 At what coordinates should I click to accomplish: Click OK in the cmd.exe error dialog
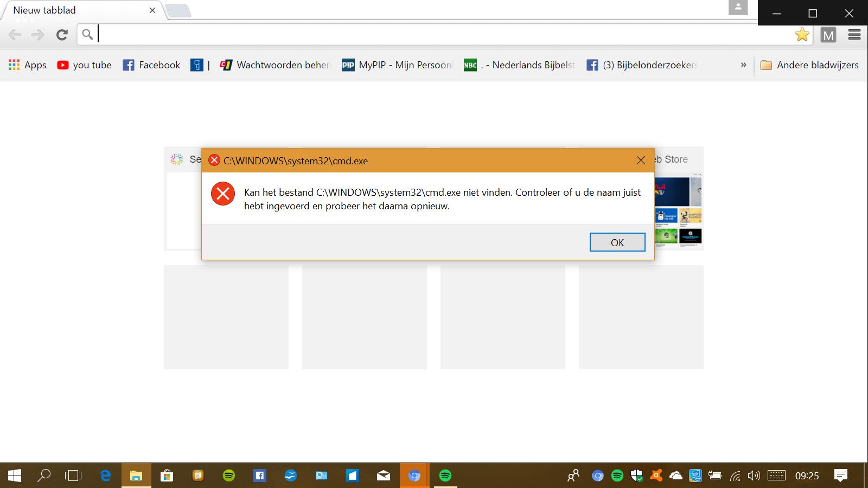click(617, 242)
